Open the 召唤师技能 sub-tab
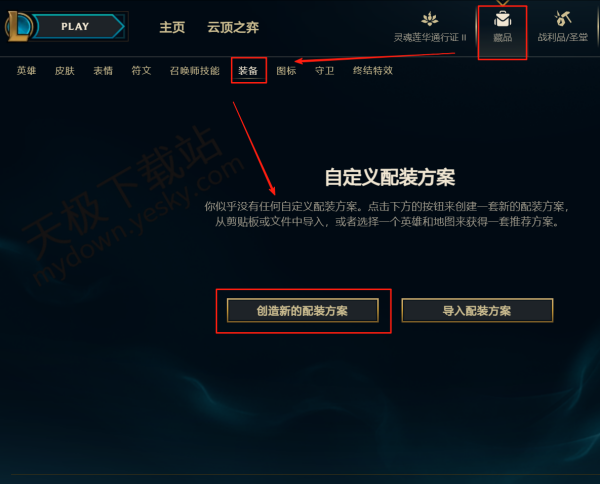Viewport: 600px width, 484px height. click(x=195, y=71)
